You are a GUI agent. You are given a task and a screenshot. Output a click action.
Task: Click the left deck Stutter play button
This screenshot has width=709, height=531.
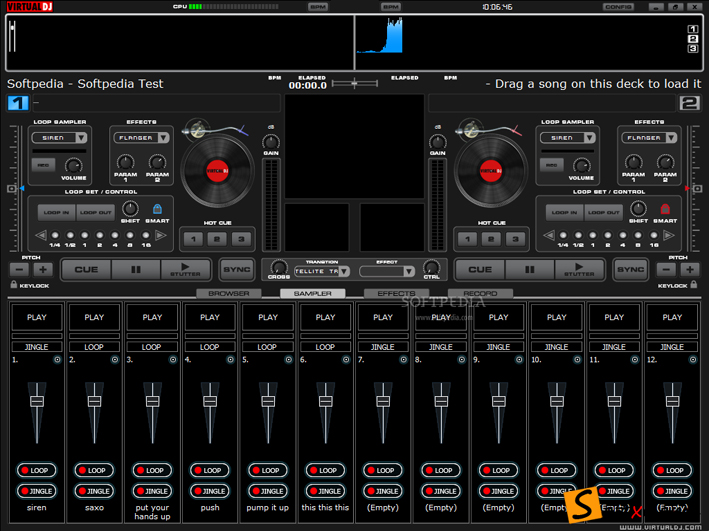[x=185, y=270]
